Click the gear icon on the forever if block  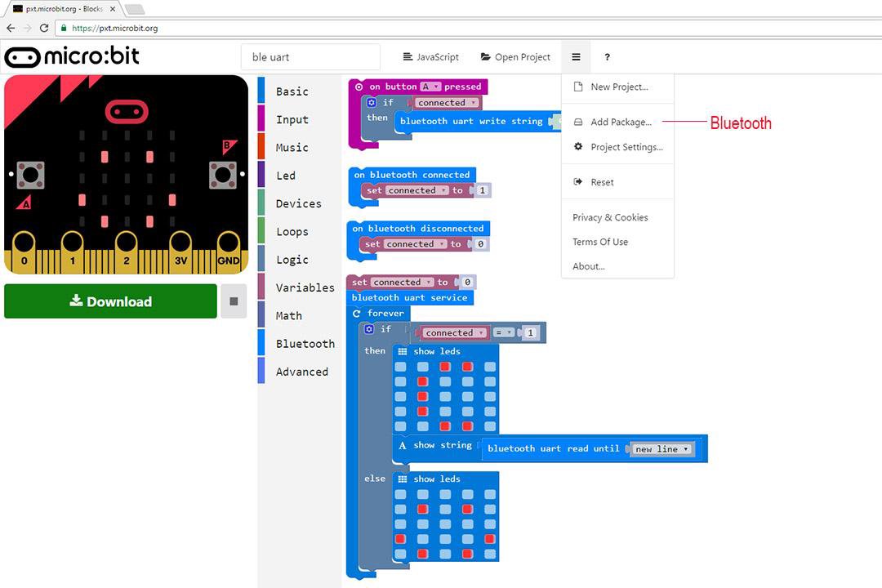(370, 329)
